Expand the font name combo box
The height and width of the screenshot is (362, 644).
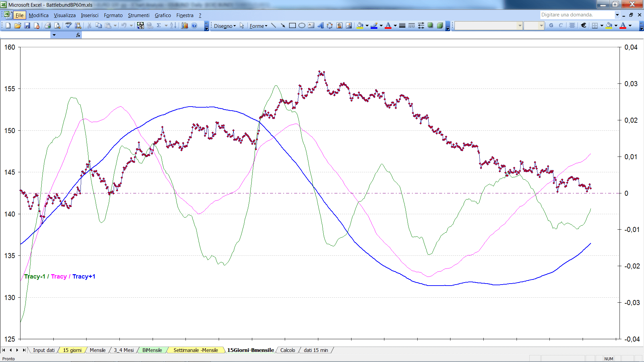coord(520,25)
